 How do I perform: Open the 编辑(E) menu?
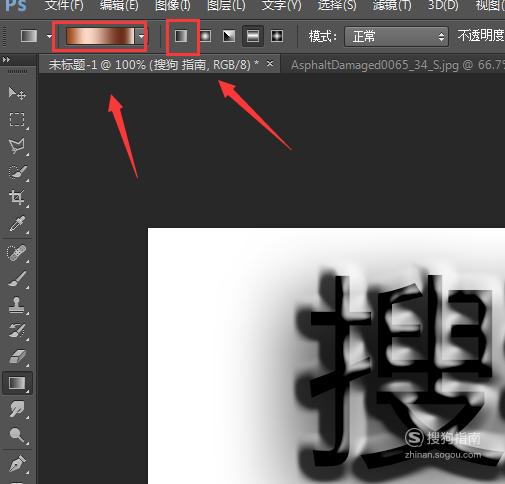[119, 5]
